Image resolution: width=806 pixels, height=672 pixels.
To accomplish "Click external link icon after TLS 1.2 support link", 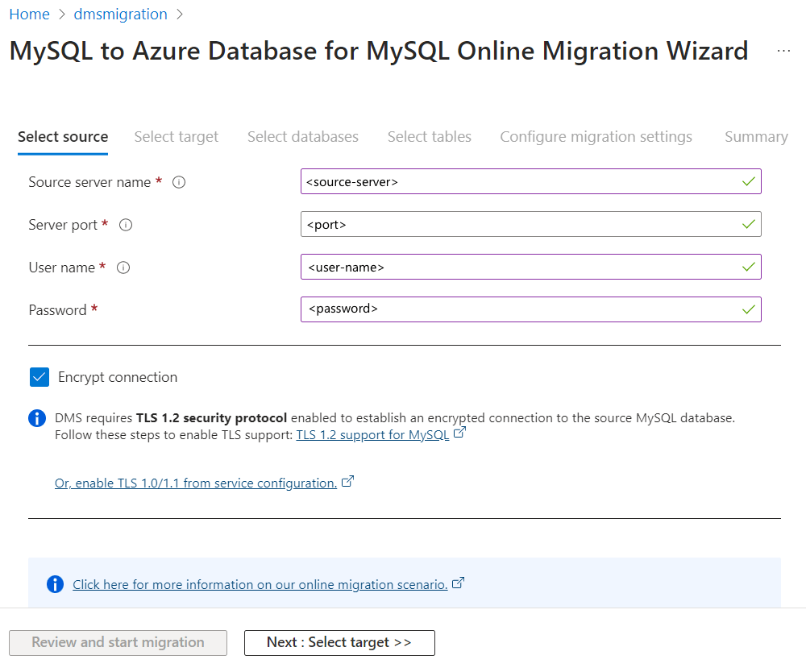I will (x=459, y=433).
